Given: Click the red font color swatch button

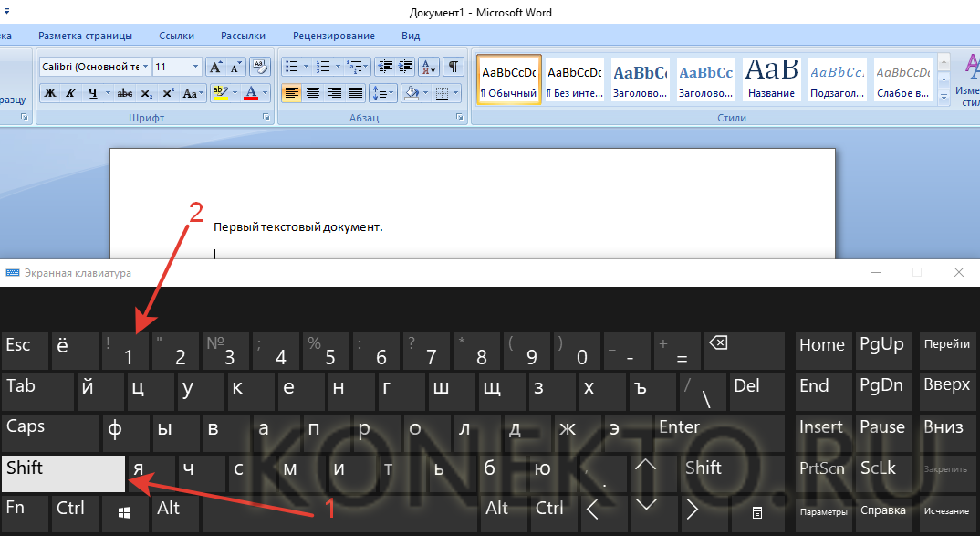Looking at the screenshot, I should tap(251, 93).
